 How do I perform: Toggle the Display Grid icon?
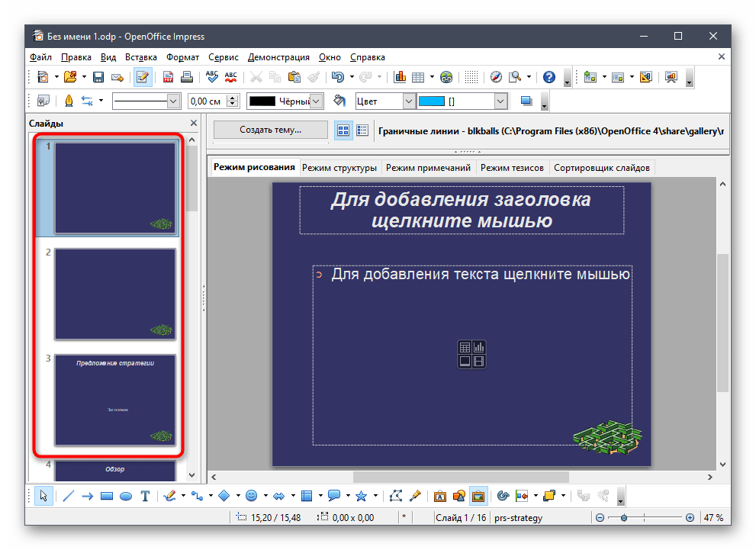tap(471, 77)
